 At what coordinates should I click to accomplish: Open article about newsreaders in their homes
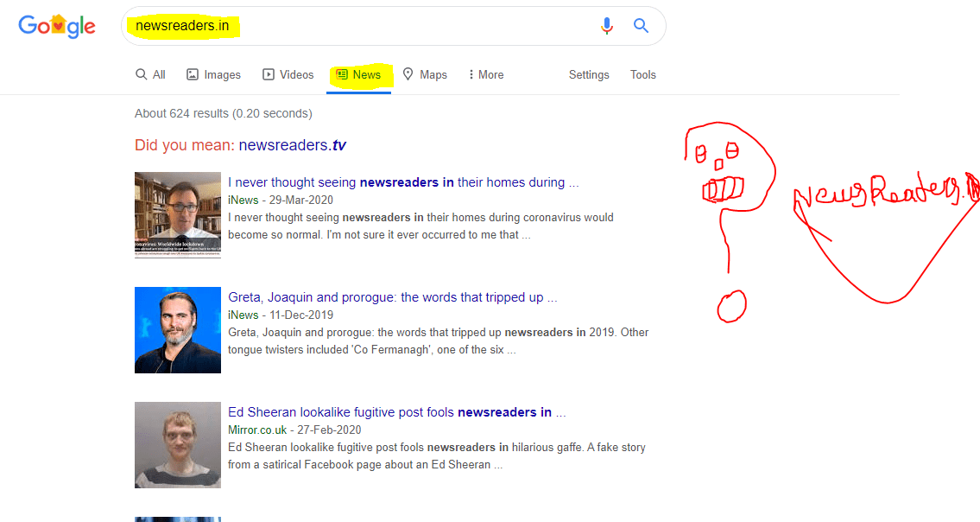click(x=403, y=182)
